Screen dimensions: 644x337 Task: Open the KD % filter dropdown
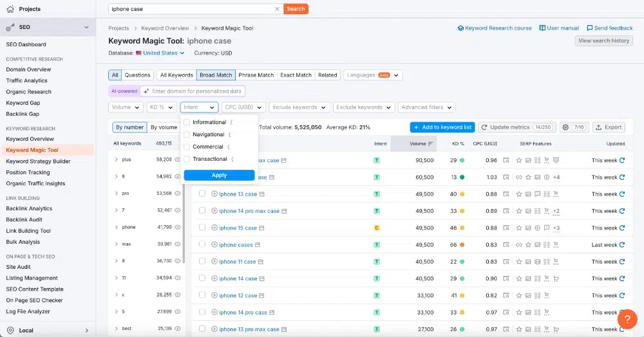pos(162,107)
